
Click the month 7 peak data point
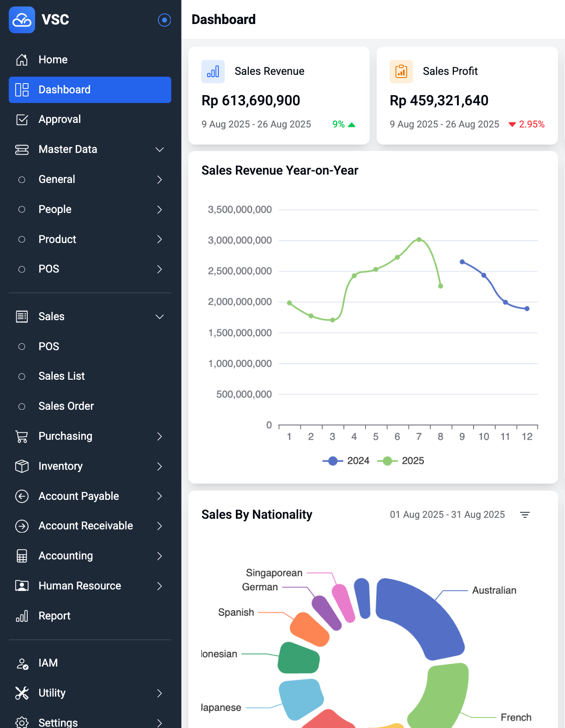[x=419, y=239]
